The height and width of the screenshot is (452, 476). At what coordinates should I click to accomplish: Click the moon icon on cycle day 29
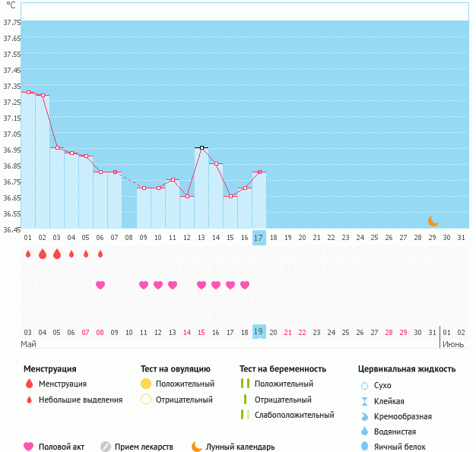(433, 221)
